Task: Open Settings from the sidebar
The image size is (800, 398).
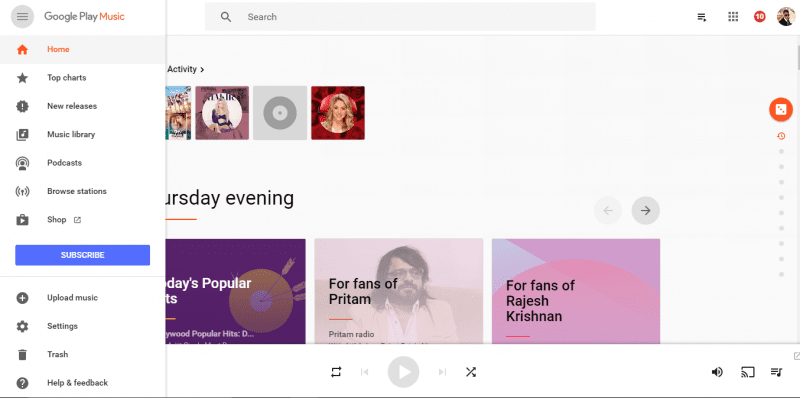Action: click(x=83, y=326)
